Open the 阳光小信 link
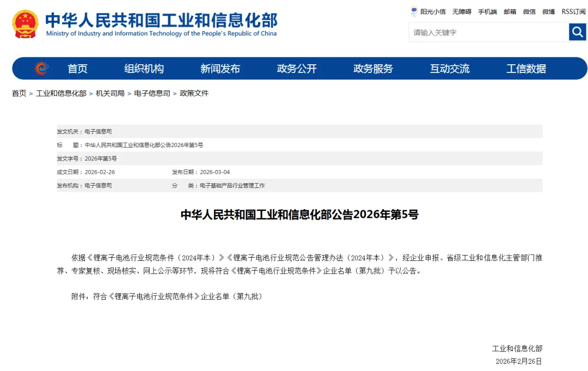Image resolution: width=588 pixels, height=371 pixels. [433, 11]
